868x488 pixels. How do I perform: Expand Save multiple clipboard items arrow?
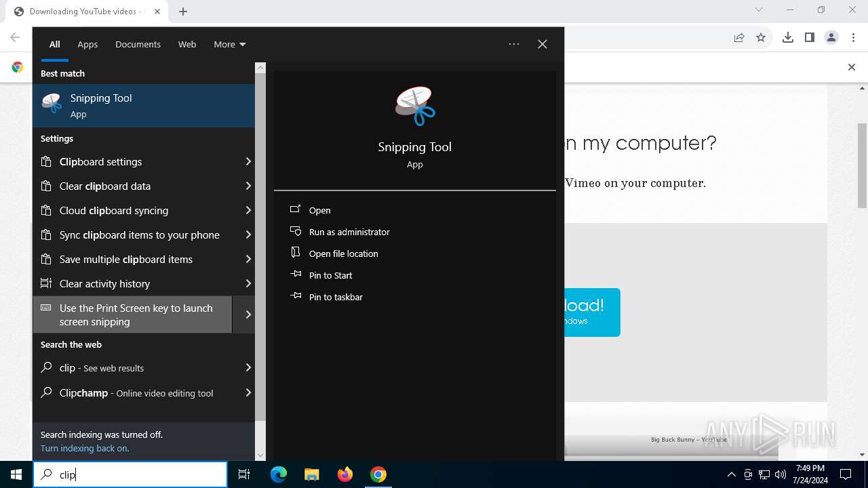point(248,259)
